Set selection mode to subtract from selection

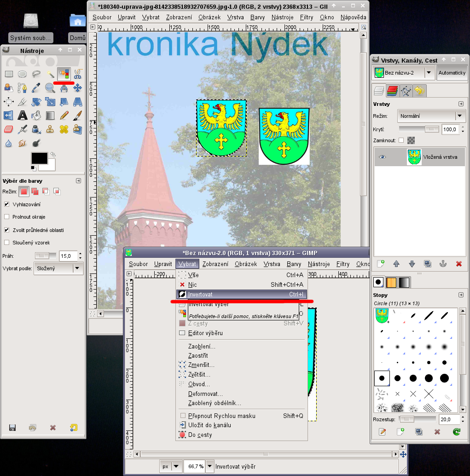[x=46, y=191]
